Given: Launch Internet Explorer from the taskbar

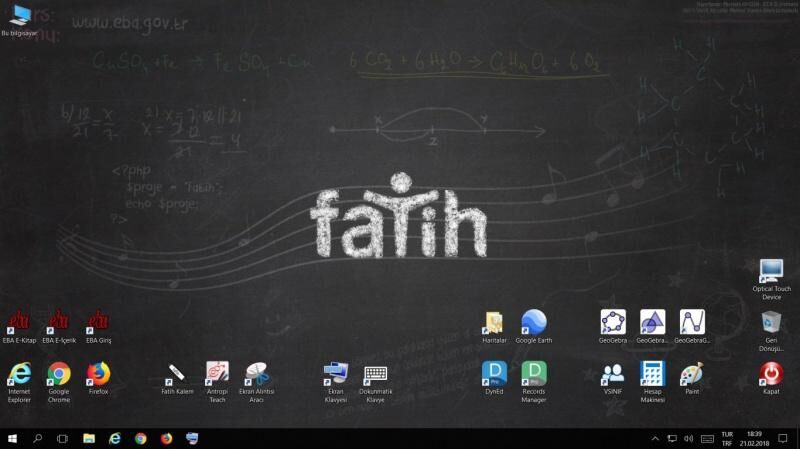Looking at the screenshot, I should (115, 438).
